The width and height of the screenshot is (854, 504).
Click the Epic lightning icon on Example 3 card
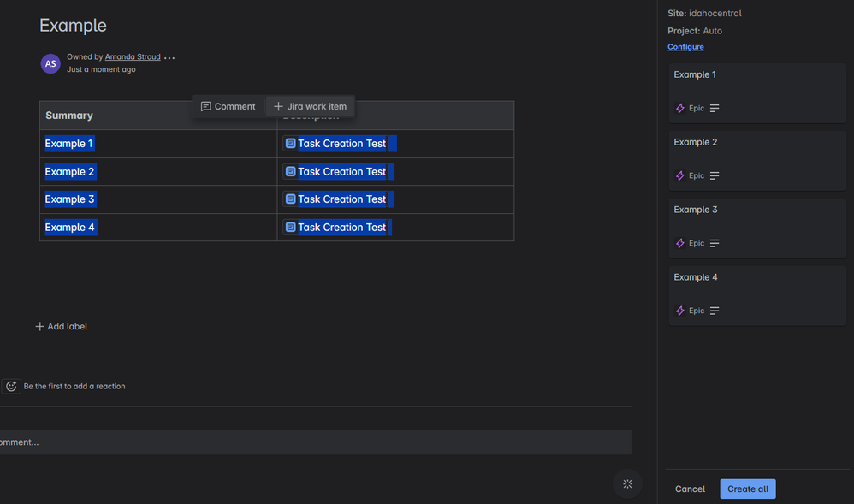(680, 243)
